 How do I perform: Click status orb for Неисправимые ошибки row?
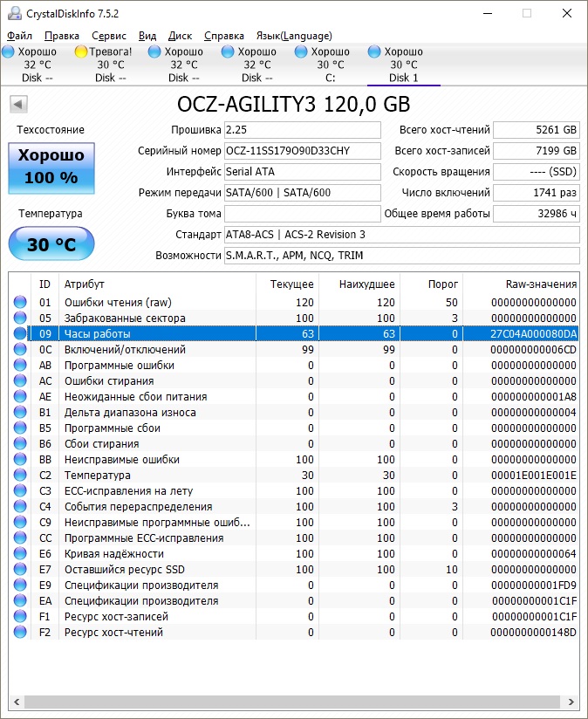tap(20, 459)
